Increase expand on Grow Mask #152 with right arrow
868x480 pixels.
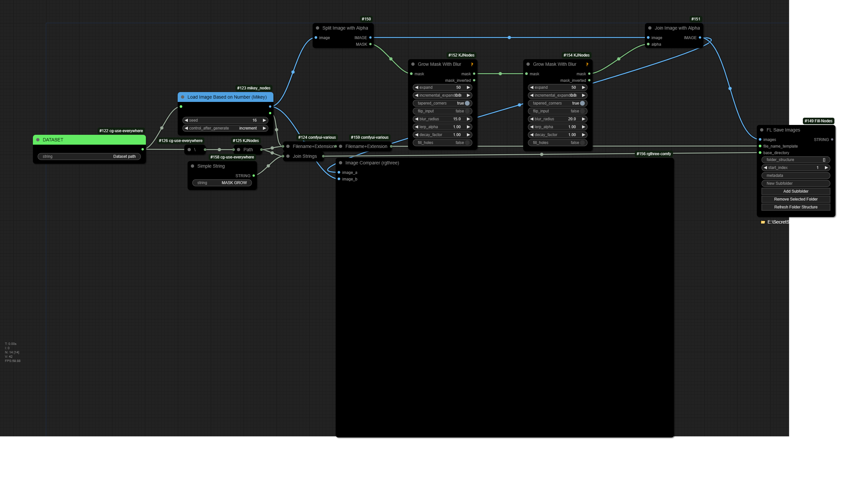coord(468,87)
